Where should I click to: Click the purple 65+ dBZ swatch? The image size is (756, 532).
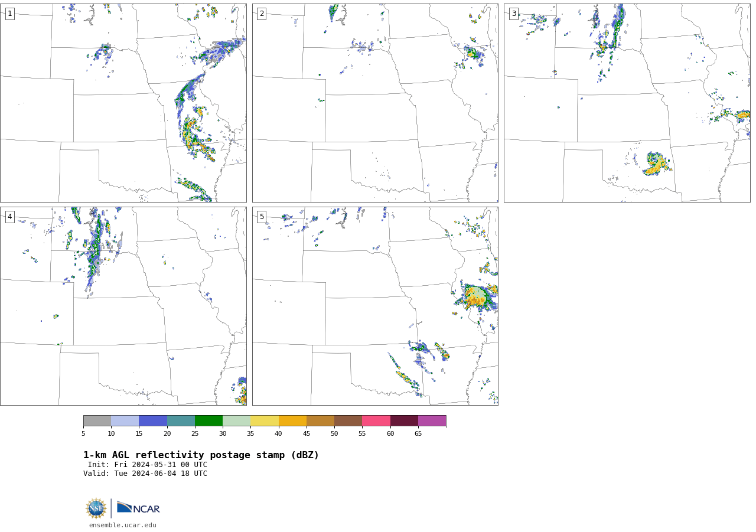pos(432,421)
